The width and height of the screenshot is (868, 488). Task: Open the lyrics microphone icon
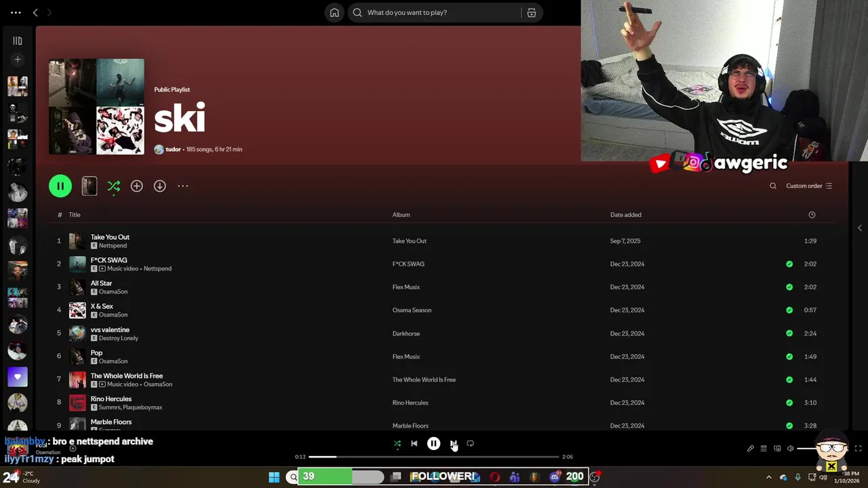click(x=751, y=449)
